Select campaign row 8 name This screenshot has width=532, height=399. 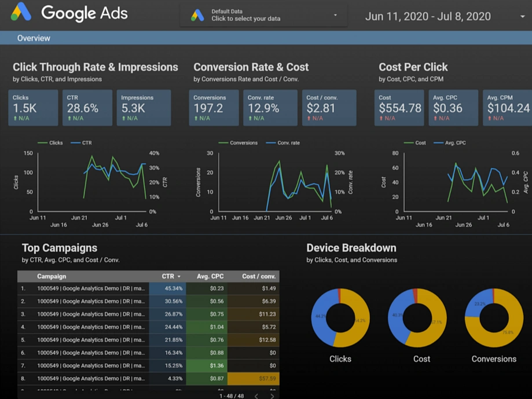point(91,379)
